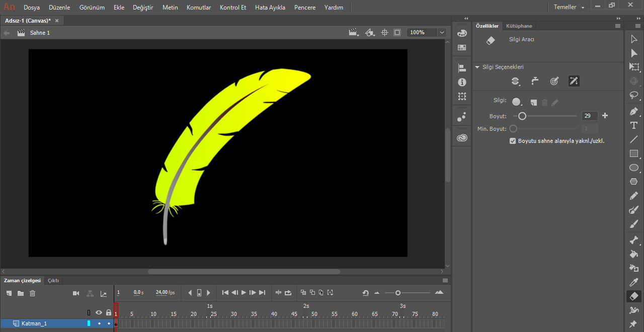Image resolution: width=644 pixels, height=332 pixels.
Task: Delete layer using timeline trash icon
Action: tap(33, 293)
